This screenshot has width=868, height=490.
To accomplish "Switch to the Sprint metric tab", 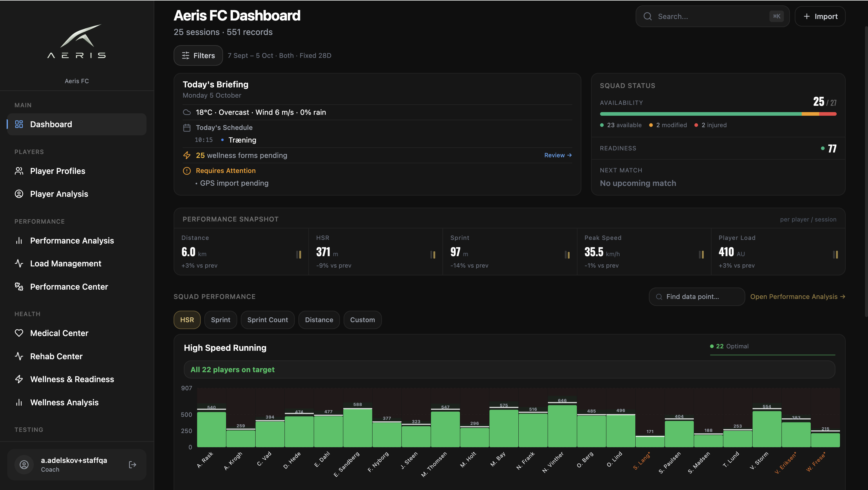I will [221, 320].
